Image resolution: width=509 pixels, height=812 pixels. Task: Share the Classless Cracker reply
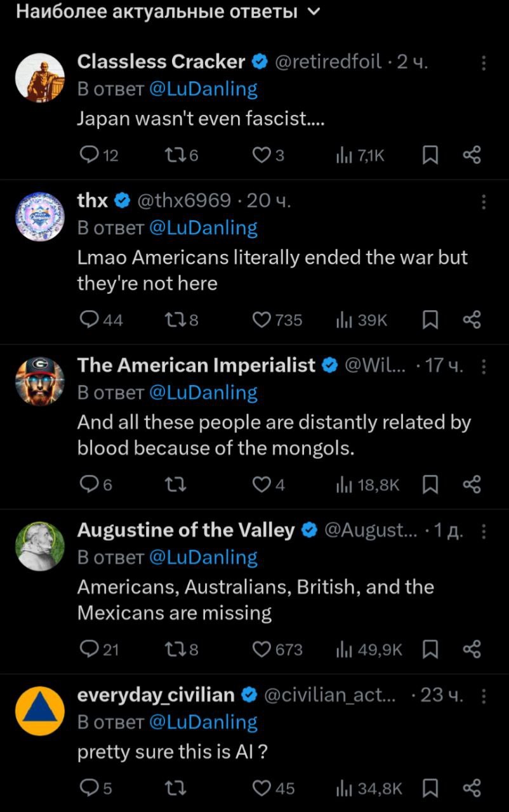pyautogui.click(x=472, y=155)
